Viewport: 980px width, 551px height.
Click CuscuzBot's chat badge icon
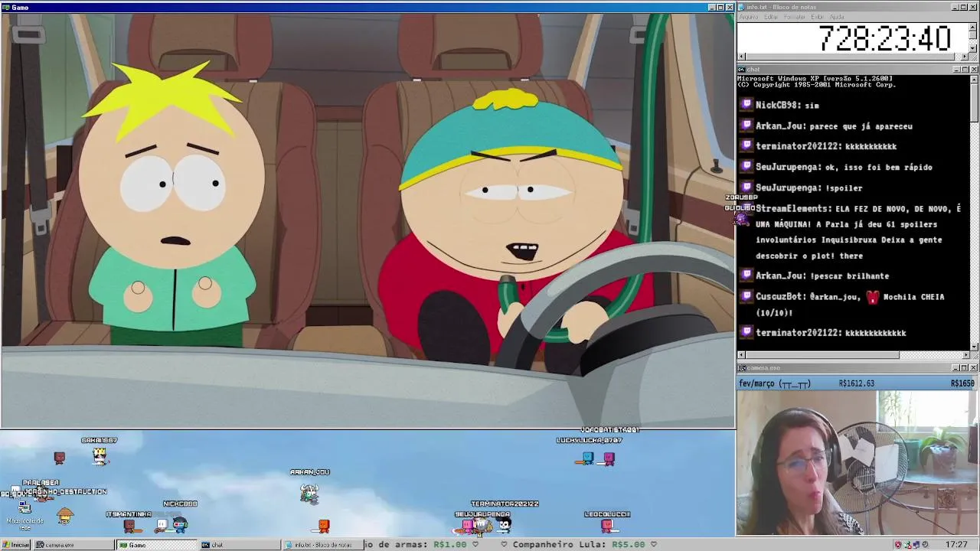(746, 296)
